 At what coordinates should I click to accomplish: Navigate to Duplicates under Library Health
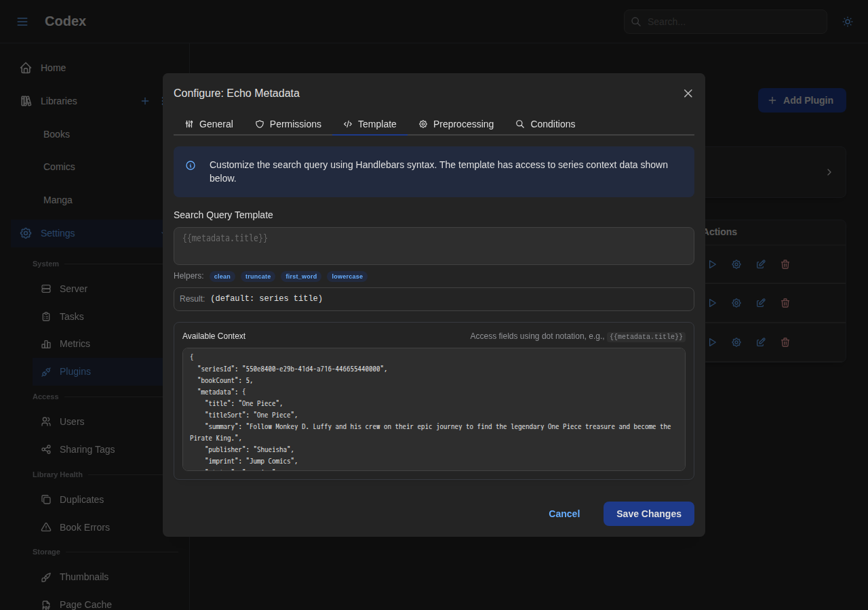[81, 500]
